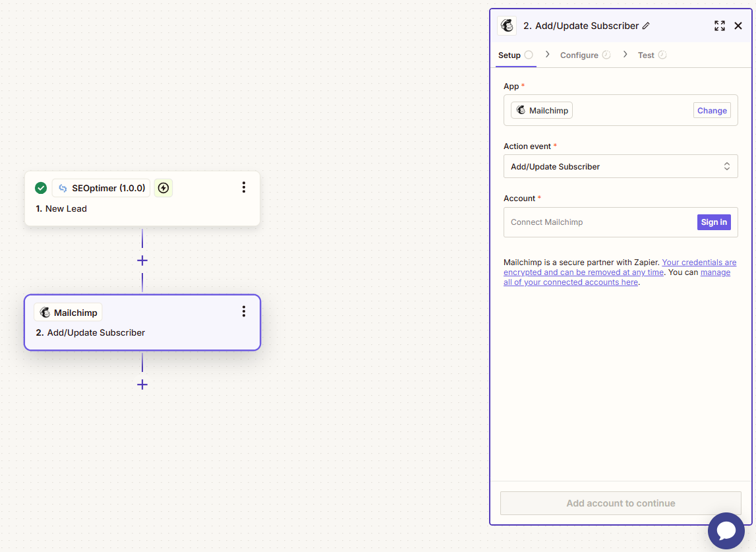
Task: Expand the panel with the fullscreen icon
Action: (720, 26)
